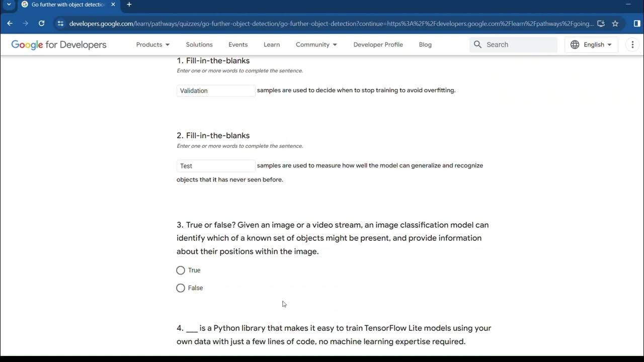The image size is (644, 362).
Task: Reload the page with refresh icon
Action: point(41,23)
